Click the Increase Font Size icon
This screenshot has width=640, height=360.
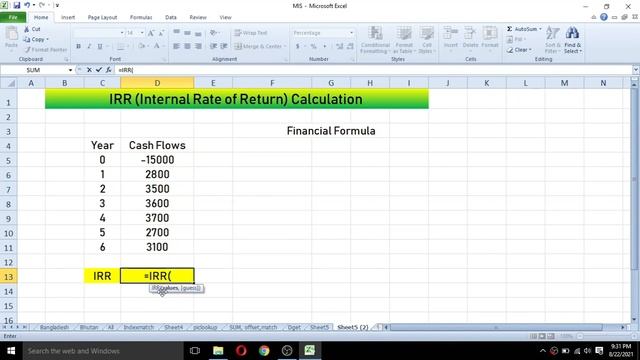point(151,33)
